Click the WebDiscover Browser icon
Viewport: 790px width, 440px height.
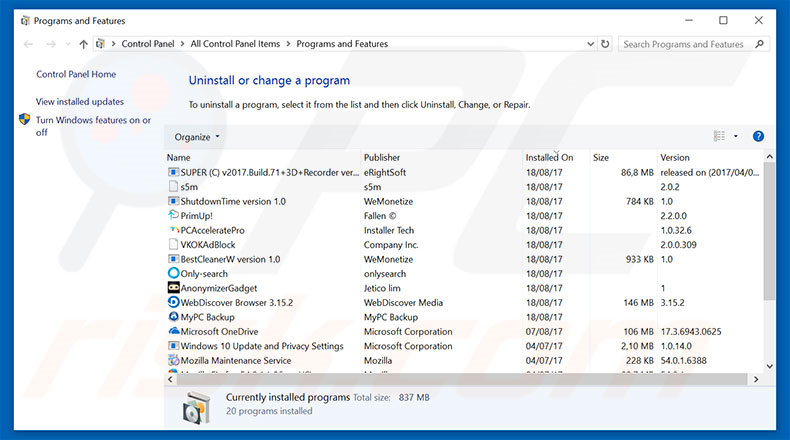pyautogui.click(x=173, y=302)
